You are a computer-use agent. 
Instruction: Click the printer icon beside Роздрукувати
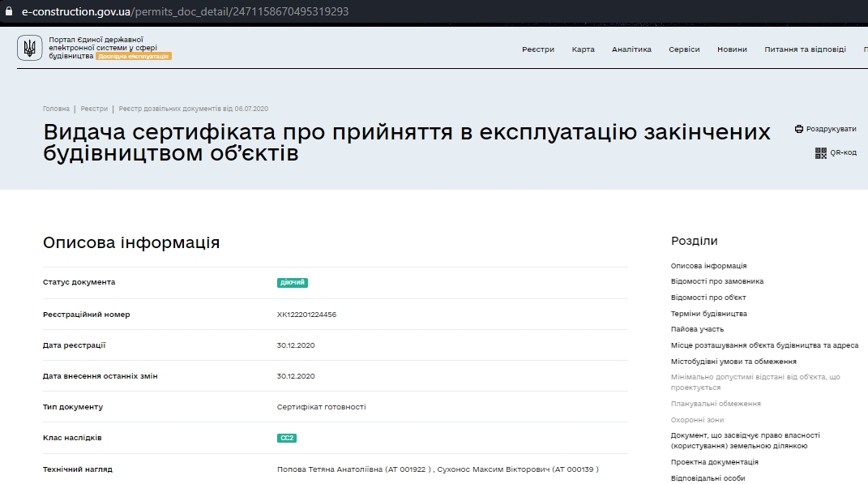(x=799, y=129)
